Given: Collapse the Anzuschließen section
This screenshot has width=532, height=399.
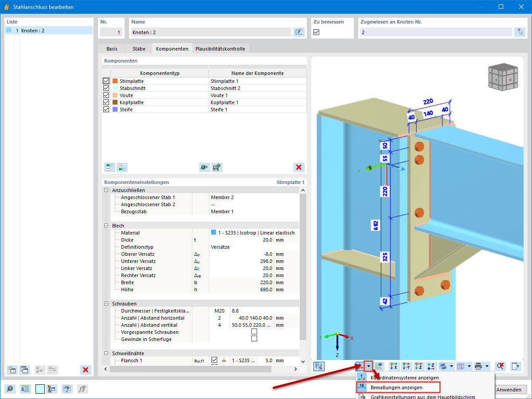Looking at the screenshot, I should [106, 190].
